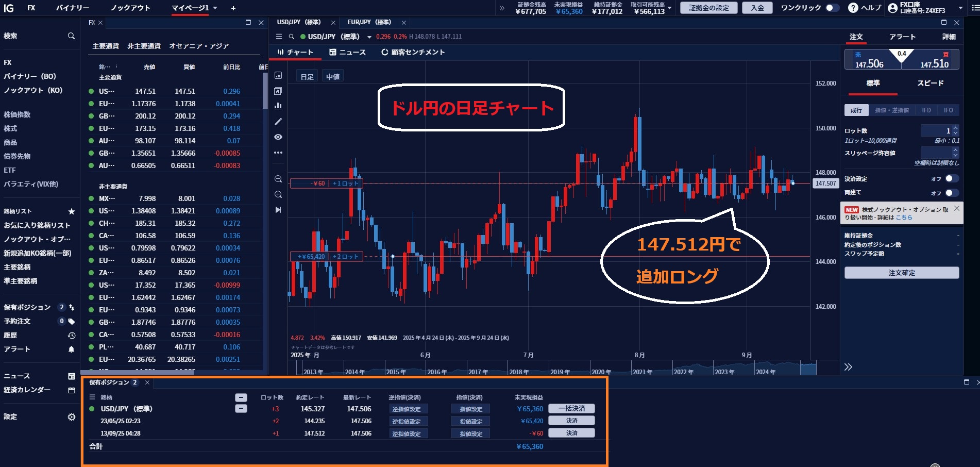The image size is (980, 467).
Task: Turn on the 両建て switch
Action: tap(952, 193)
